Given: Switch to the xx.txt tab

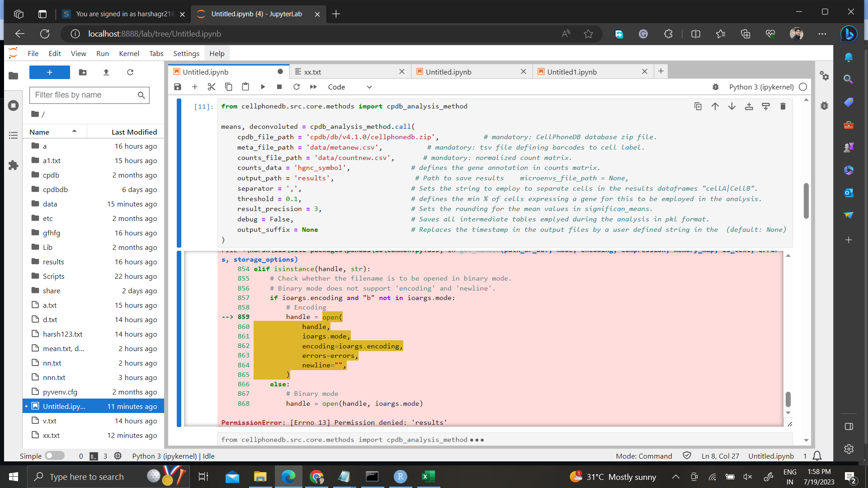Looking at the screenshot, I should (x=313, y=71).
